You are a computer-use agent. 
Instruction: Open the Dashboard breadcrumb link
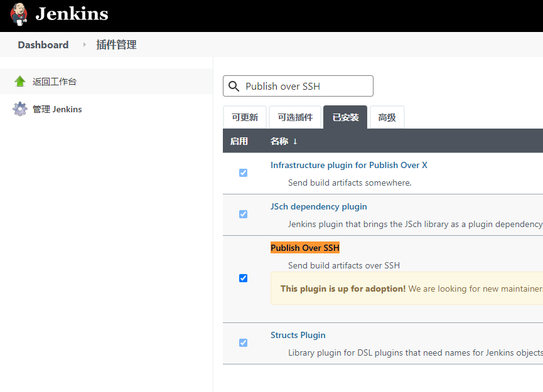(x=43, y=45)
